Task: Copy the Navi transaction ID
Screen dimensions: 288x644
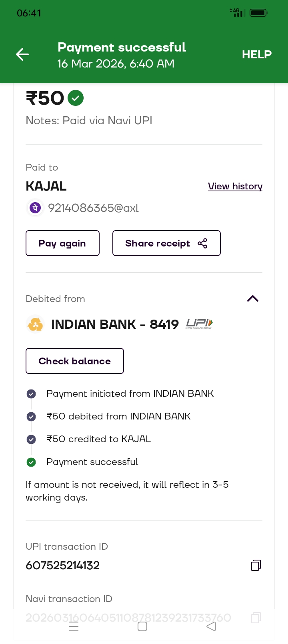Action: click(x=256, y=618)
